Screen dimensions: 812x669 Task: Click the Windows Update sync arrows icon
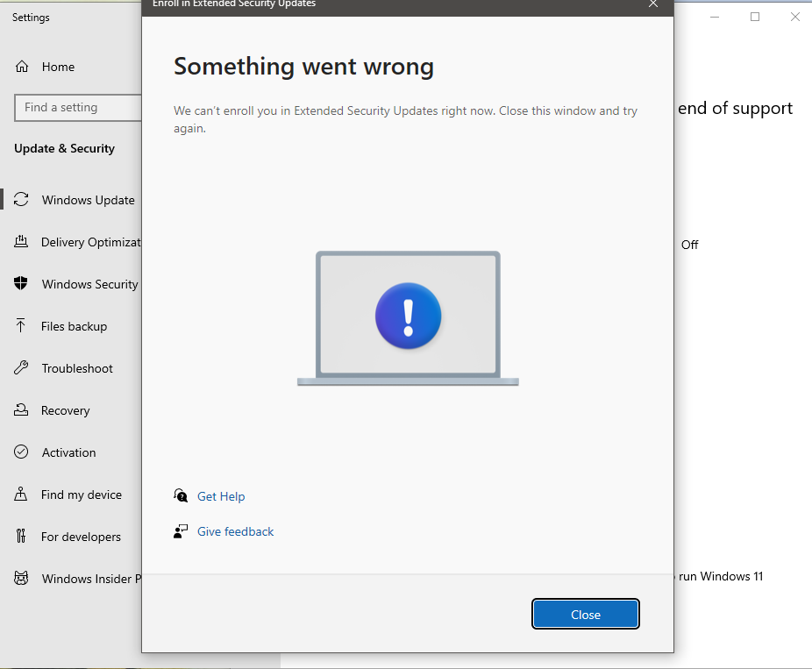(21, 199)
